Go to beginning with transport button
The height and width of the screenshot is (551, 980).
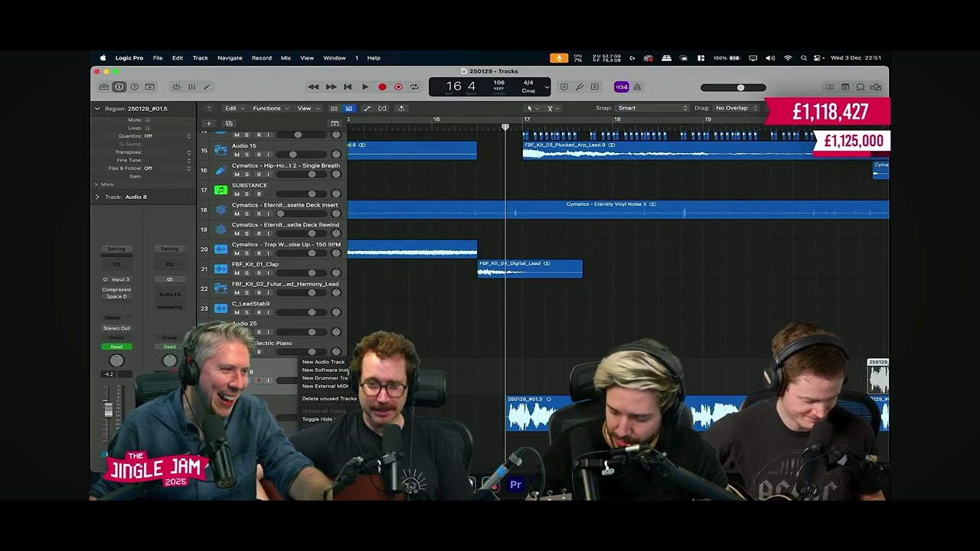point(348,87)
